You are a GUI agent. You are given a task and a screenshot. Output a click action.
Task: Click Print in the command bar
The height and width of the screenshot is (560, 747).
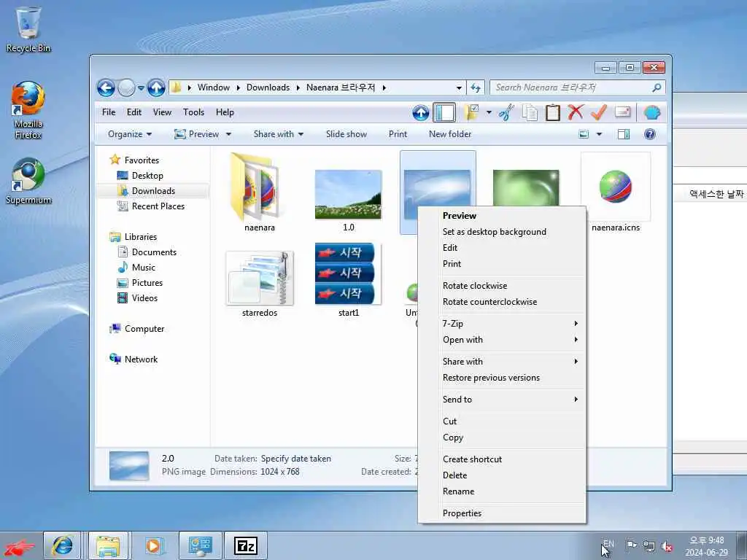pyautogui.click(x=398, y=134)
